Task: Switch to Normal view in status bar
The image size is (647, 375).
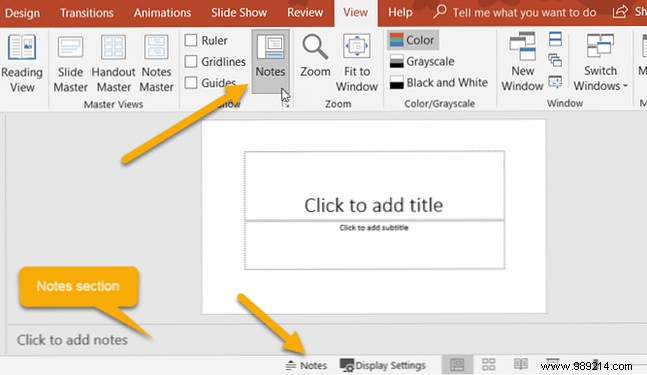Action: (x=457, y=365)
